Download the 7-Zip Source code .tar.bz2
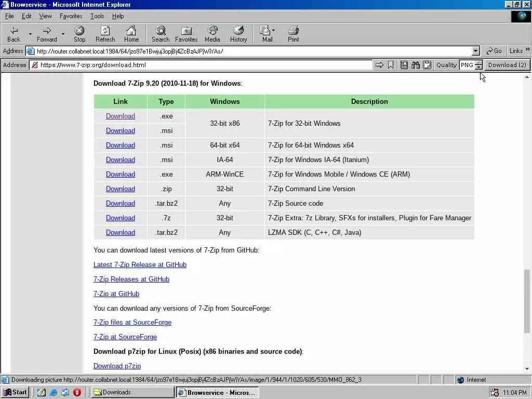 pos(121,204)
